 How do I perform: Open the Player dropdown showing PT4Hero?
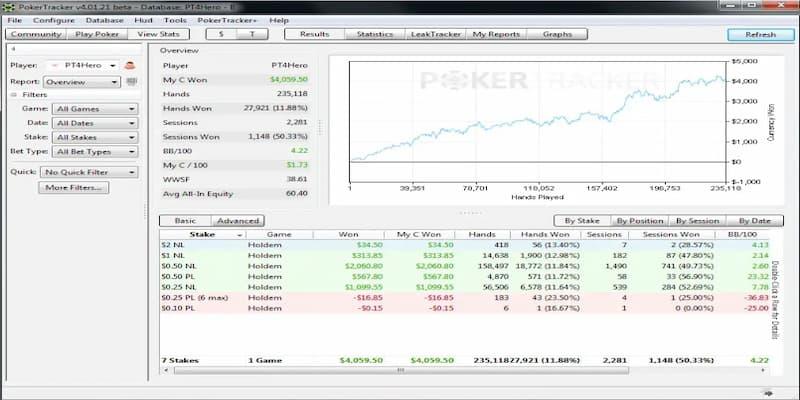click(x=83, y=65)
